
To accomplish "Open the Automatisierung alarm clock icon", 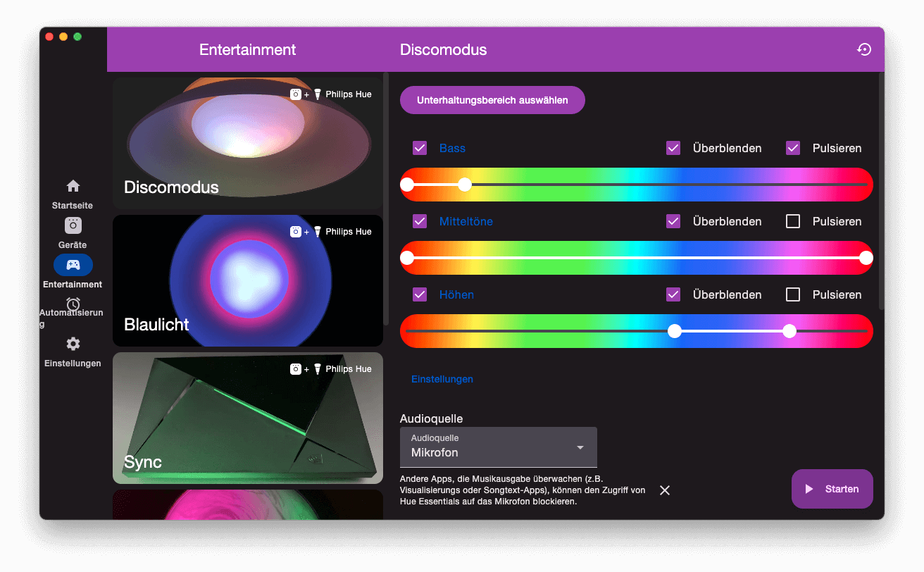I will [x=73, y=304].
